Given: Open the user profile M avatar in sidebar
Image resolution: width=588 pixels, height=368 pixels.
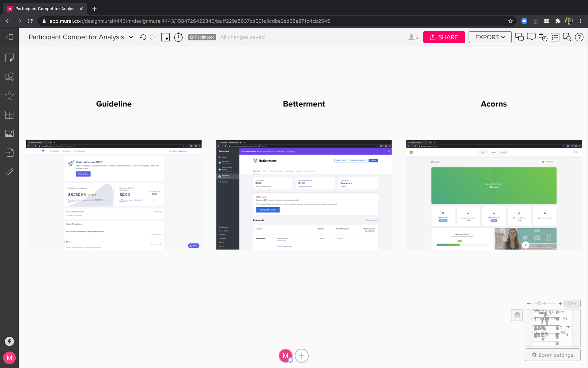Looking at the screenshot, I should (9, 358).
